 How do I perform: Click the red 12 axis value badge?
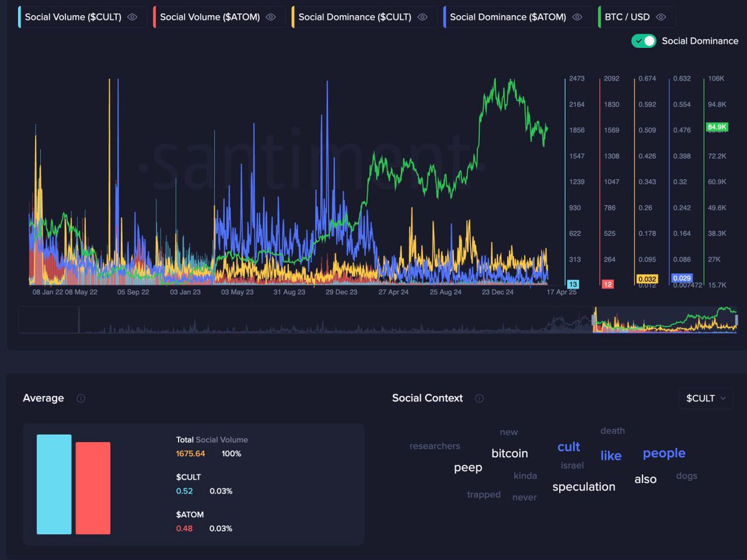tap(608, 284)
